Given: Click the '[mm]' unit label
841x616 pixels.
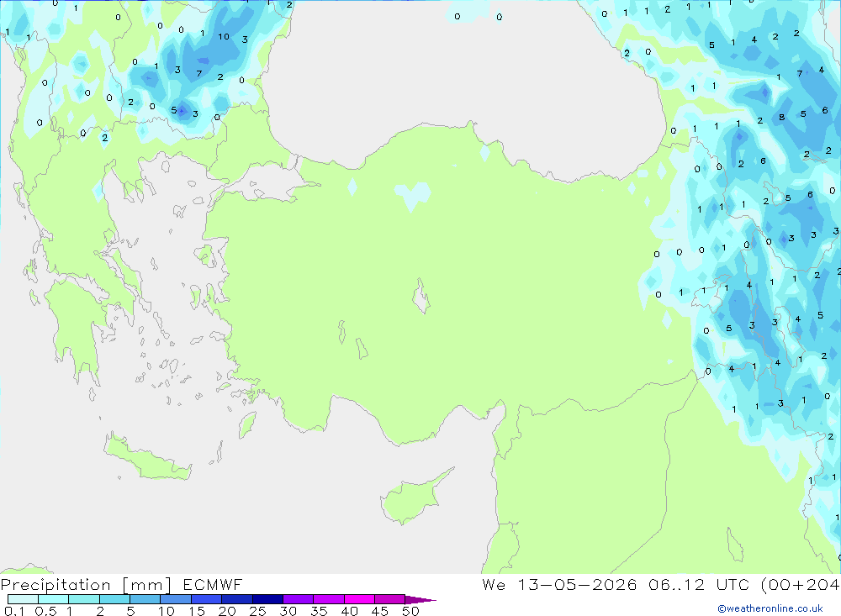Looking at the screenshot, I should click(x=147, y=585).
